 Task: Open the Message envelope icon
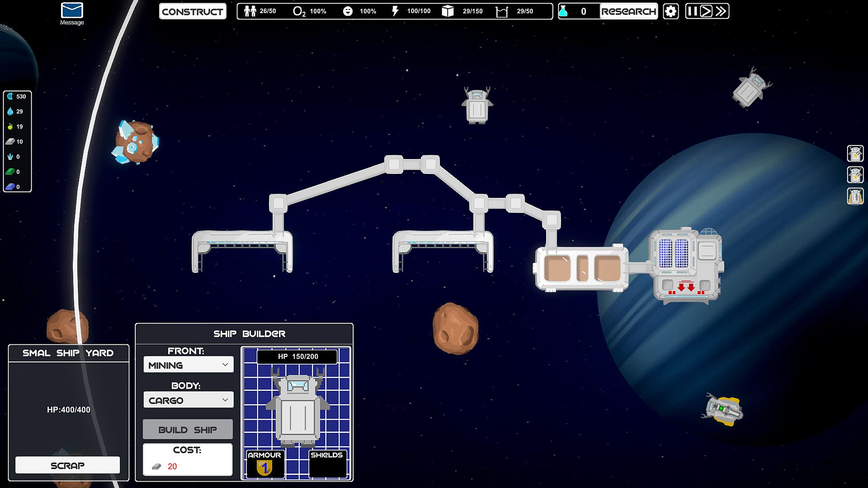pyautogui.click(x=72, y=11)
